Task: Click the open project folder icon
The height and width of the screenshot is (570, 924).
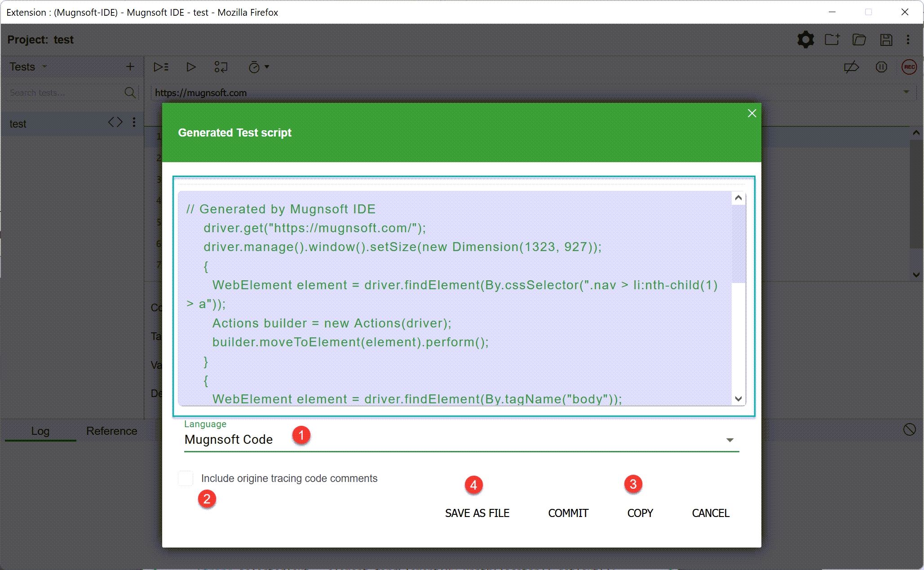Action: pos(859,40)
